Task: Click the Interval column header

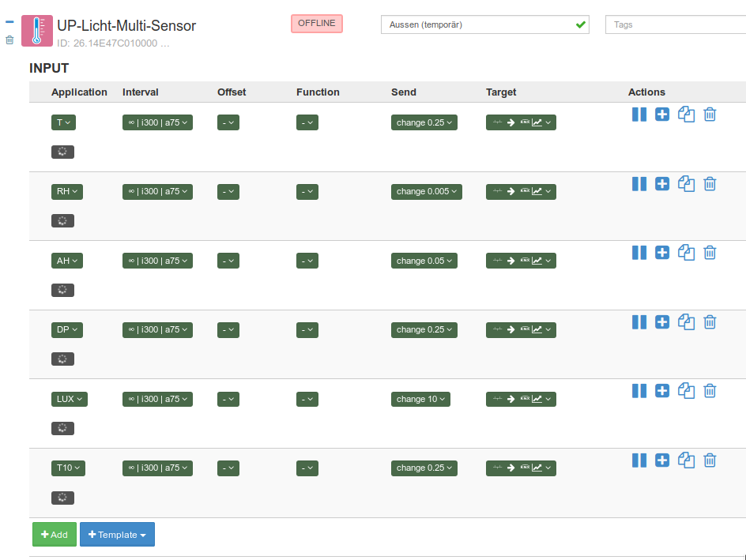Action: pos(141,92)
